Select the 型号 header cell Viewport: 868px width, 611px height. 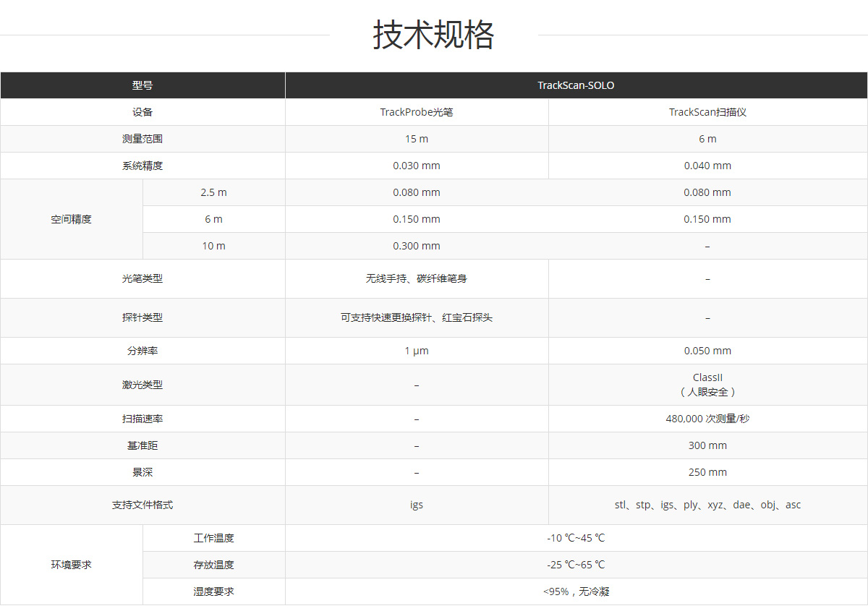coord(142,85)
